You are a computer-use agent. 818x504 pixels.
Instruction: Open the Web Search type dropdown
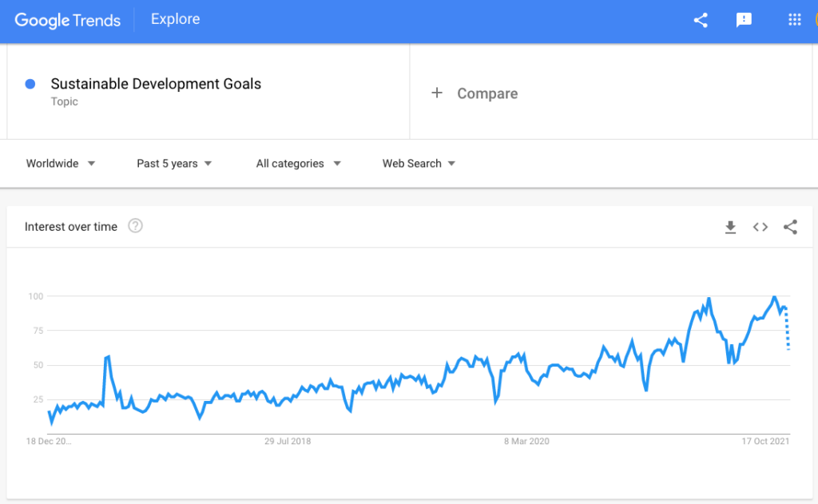click(418, 163)
